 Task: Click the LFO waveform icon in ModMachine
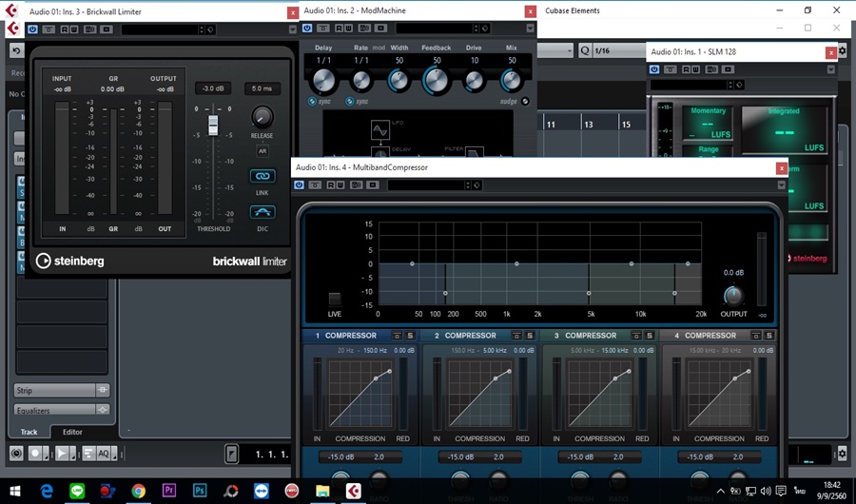[379, 130]
